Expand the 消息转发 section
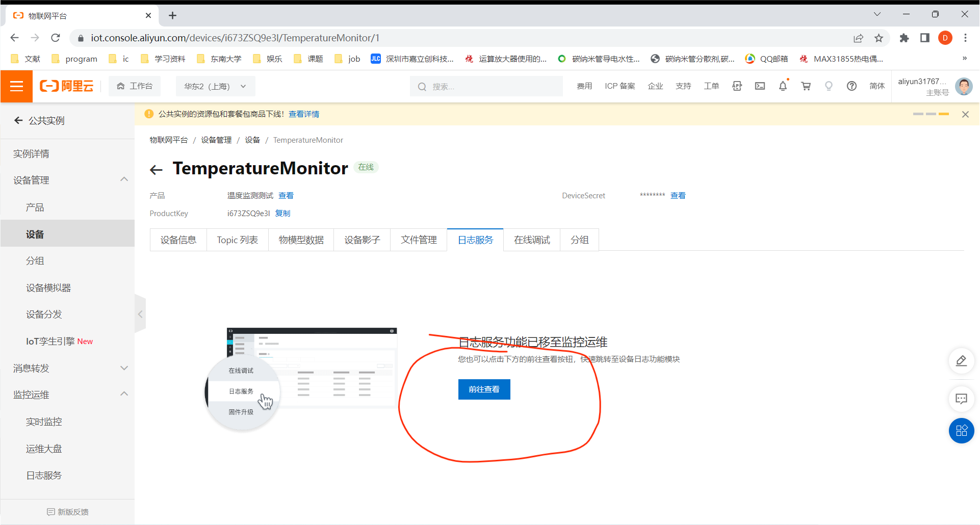 [124, 368]
